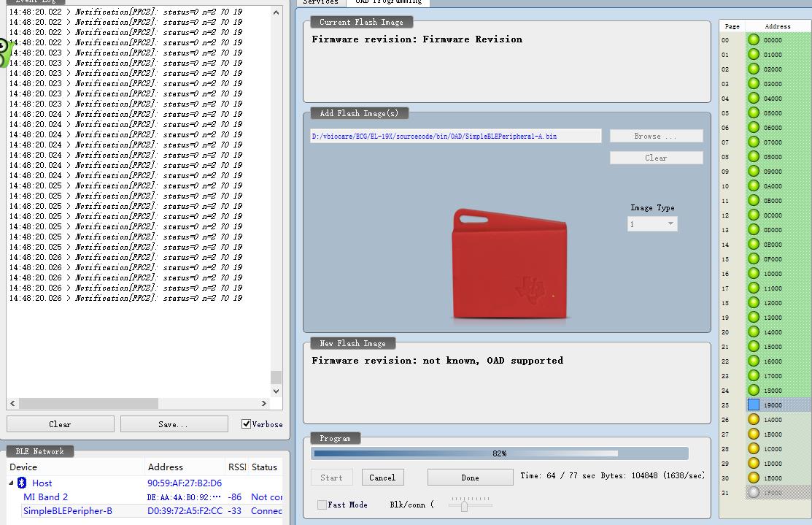Click the event log up scroll arrow
The height and width of the screenshot is (525, 812).
276,12
